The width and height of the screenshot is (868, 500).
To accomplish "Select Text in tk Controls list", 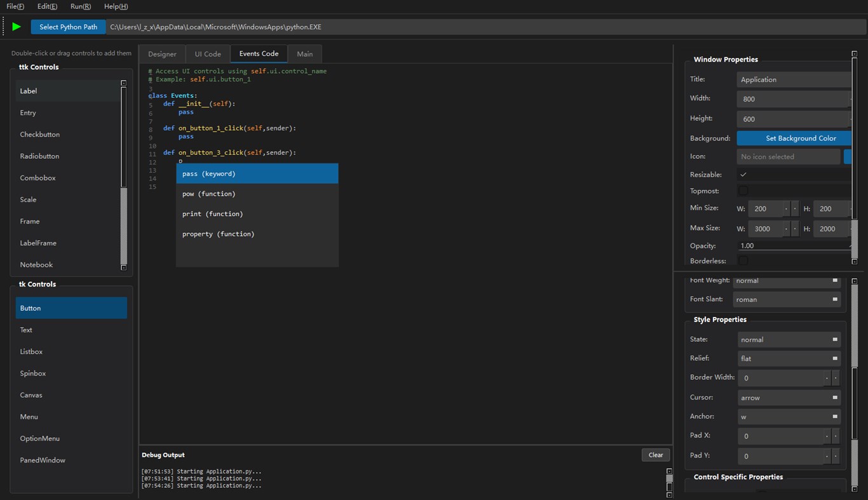I will [x=71, y=330].
